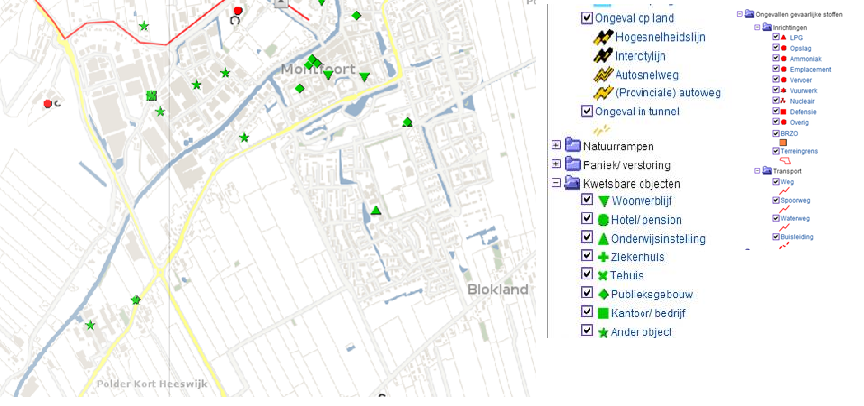Image resolution: width=864 pixels, height=406 pixels.
Task: Click the green diamond Publieksgebouw legend icon
Action: (x=603, y=295)
